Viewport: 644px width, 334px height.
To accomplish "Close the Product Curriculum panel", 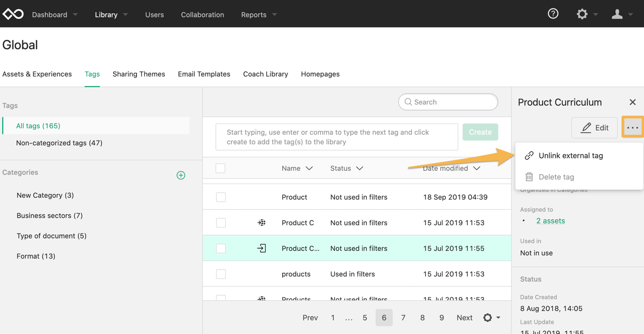I will tap(633, 102).
